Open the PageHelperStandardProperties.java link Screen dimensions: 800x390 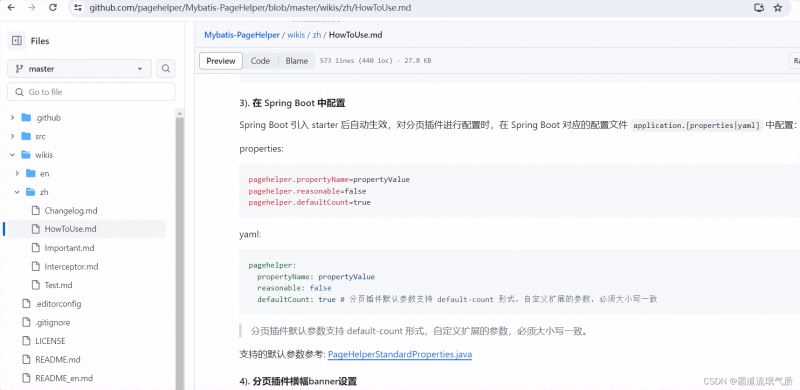point(399,354)
